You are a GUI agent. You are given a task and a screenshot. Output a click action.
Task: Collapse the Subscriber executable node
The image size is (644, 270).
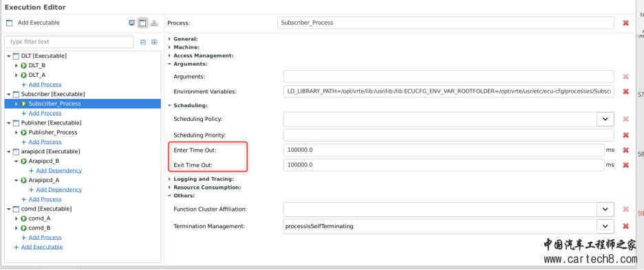coord(9,94)
